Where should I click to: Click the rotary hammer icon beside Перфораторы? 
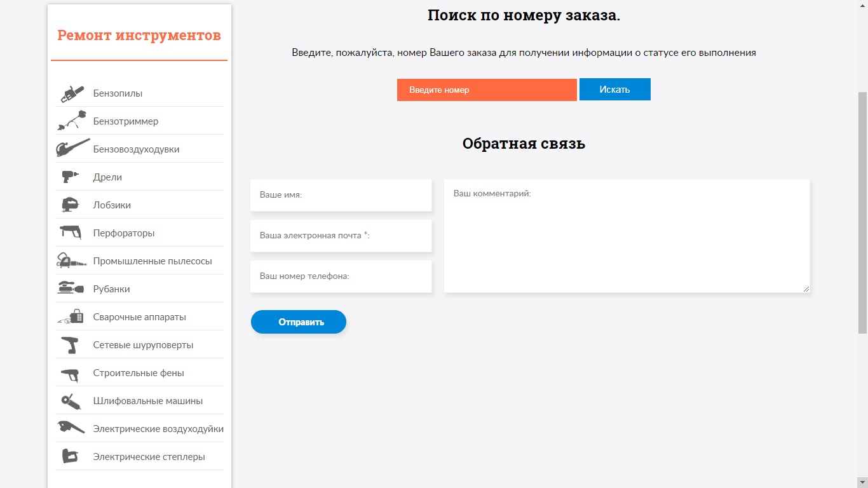point(71,233)
